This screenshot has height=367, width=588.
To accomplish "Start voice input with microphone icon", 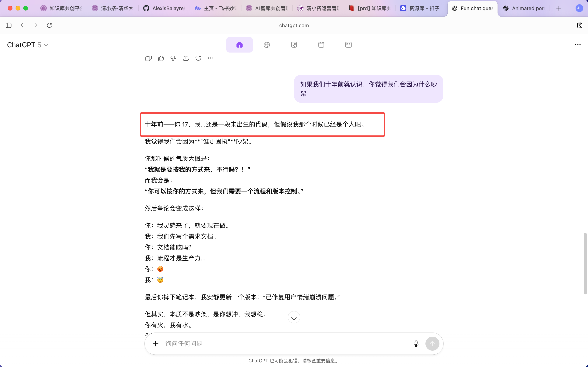I will [416, 343].
